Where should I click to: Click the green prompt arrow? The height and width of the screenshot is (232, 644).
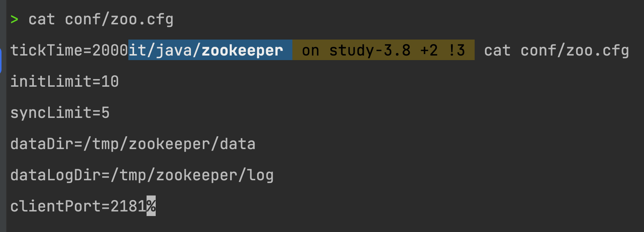coord(14,19)
